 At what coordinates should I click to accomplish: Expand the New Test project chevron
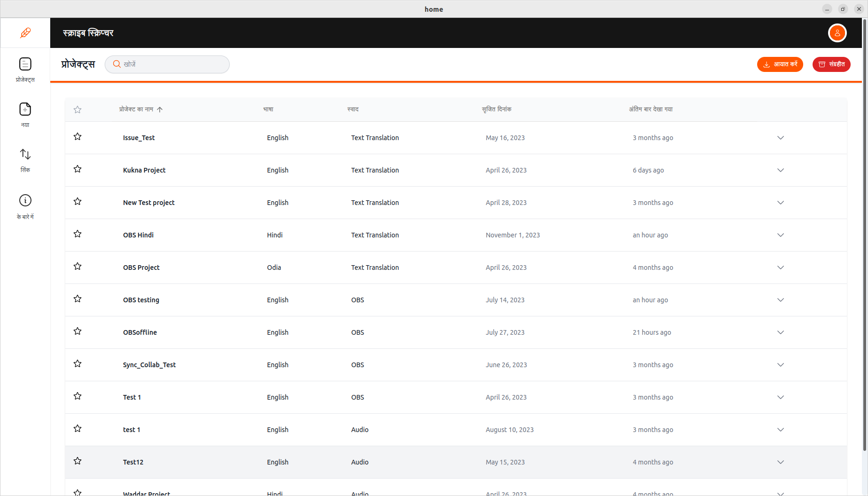[x=781, y=203]
